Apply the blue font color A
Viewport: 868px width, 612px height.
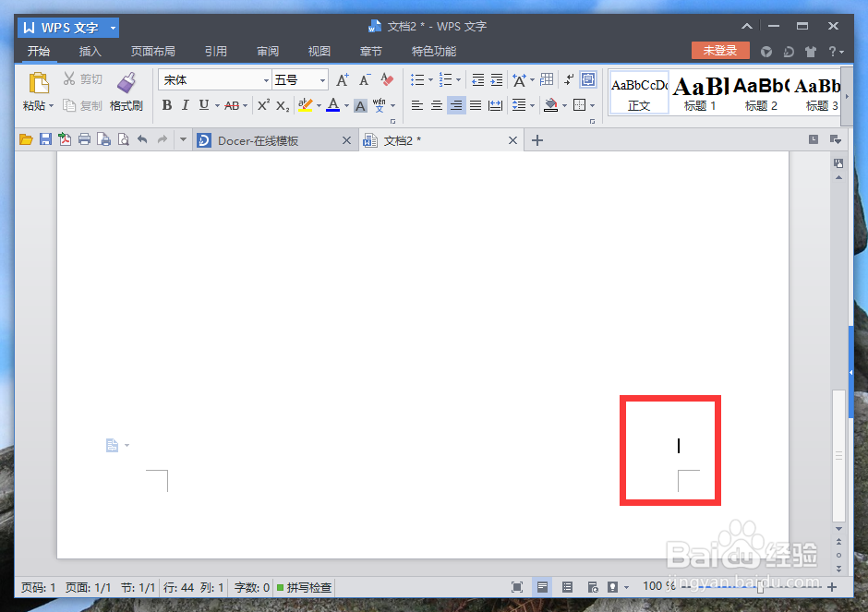coord(332,105)
